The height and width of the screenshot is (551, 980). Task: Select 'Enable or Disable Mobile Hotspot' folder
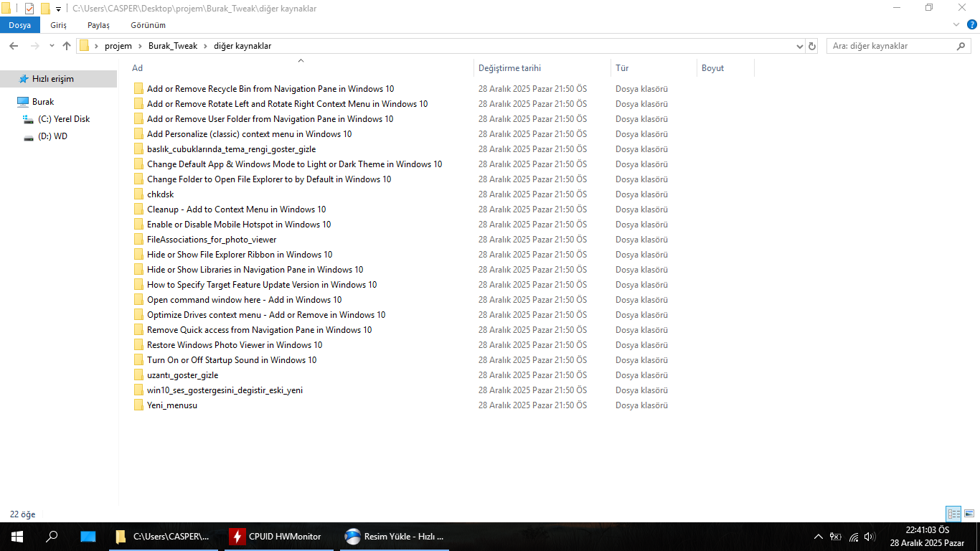[x=239, y=225]
